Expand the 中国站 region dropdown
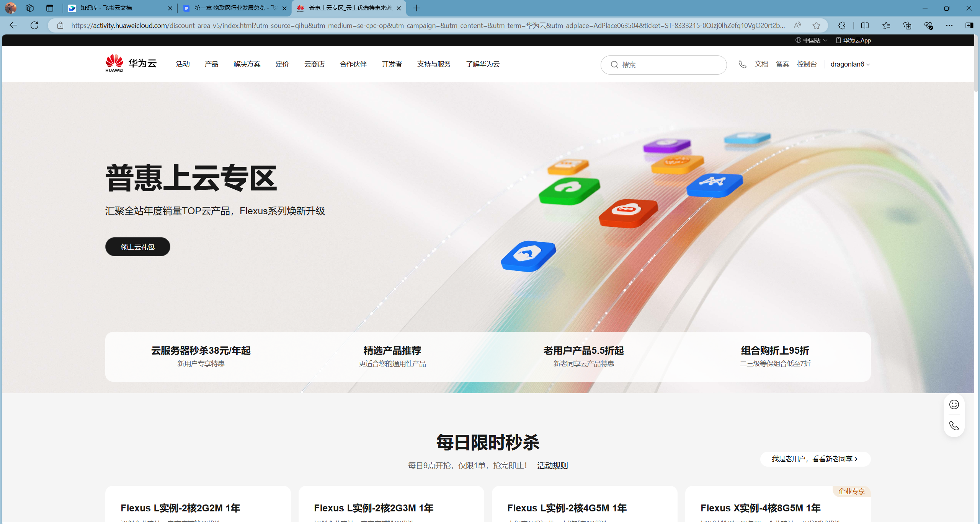Screen dimensions: 980x524 pos(812,40)
